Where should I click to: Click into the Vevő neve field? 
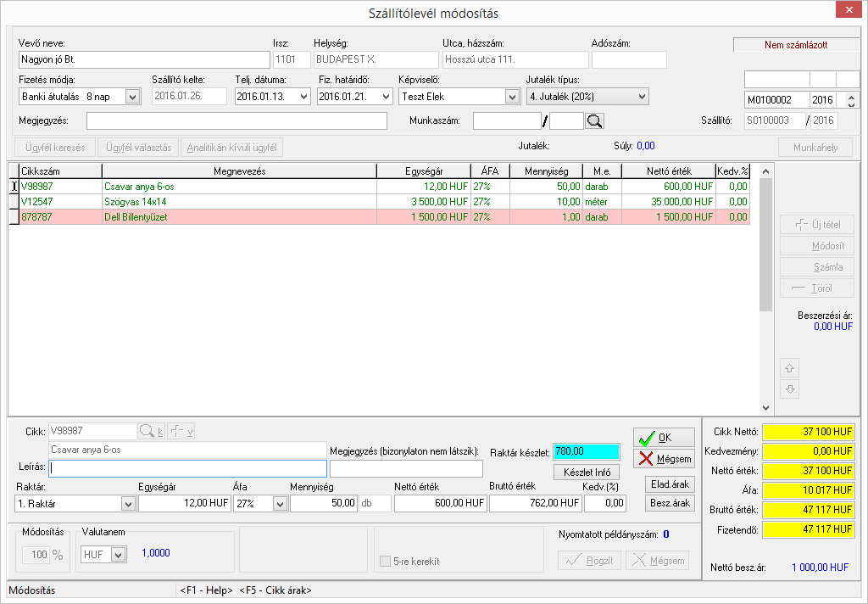tap(144, 59)
